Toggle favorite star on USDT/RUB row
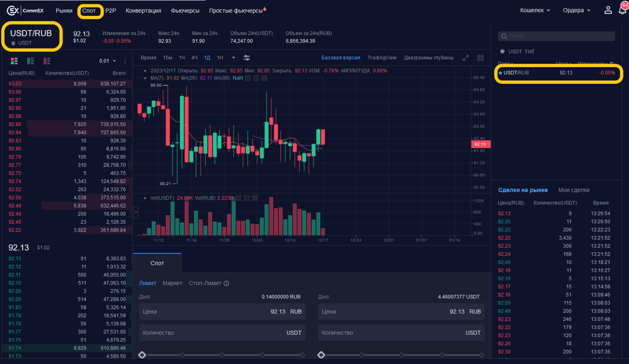The width and height of the screenshot is (629, 364). point(500,73)
